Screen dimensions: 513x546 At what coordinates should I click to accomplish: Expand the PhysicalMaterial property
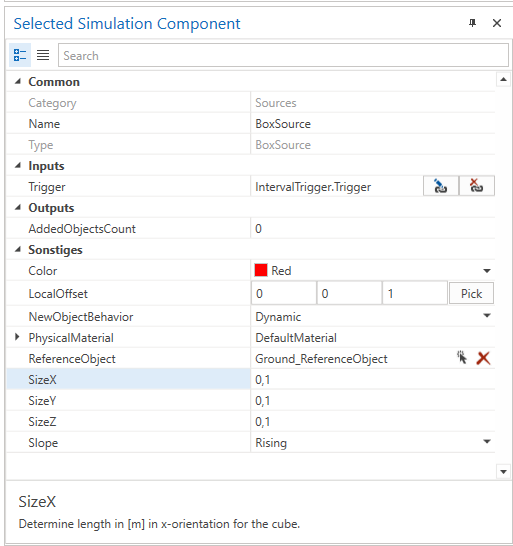click(x=17, y=337)
